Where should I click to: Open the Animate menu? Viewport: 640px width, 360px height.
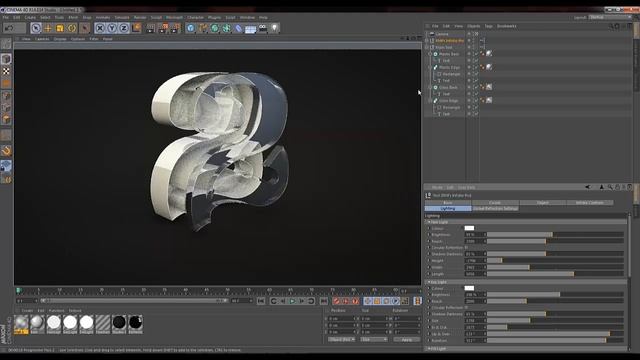[103, 18]
